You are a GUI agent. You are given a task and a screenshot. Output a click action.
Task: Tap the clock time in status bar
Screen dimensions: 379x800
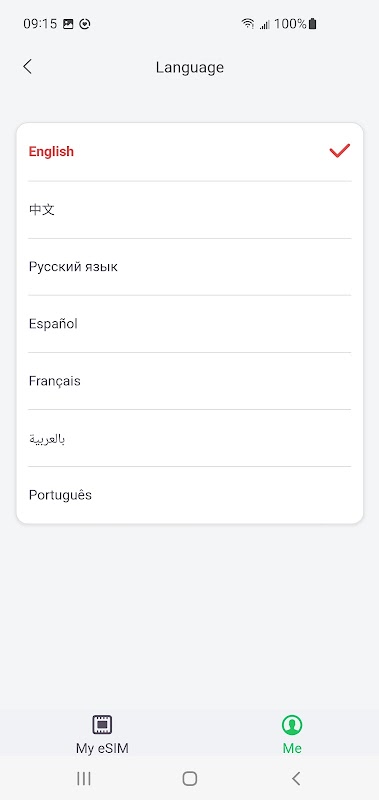[40, 23]
